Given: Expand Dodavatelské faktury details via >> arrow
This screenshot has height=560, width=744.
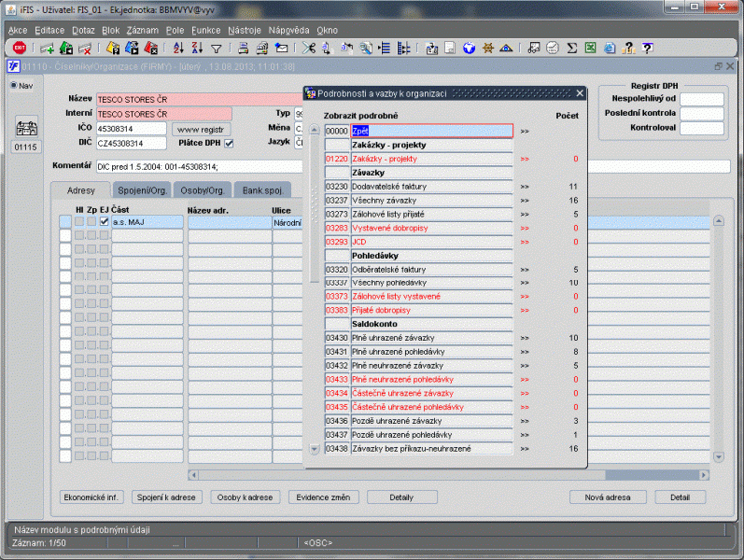Looking at the screenshot, I should (x=525, y=188).
